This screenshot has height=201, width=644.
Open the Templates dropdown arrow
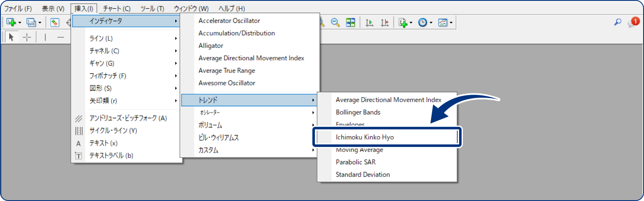point(451,23)
